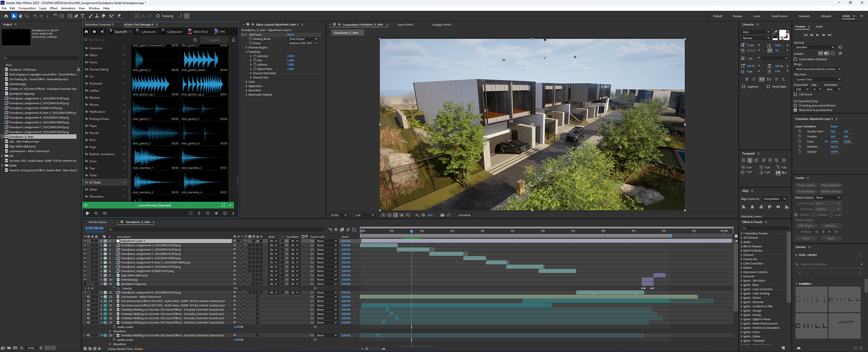This screenshot has height=352, width=868.
Task: Reset the Preview shortcut settings
Action: 840,47
